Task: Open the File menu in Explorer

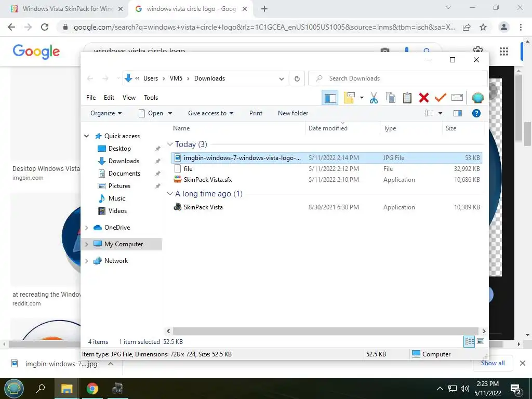Action: 91,98
